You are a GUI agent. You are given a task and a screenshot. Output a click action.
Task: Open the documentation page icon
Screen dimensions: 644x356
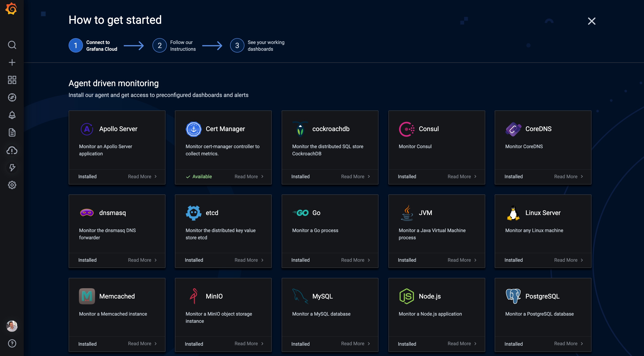pyautogui.click(x=12, y=132)
